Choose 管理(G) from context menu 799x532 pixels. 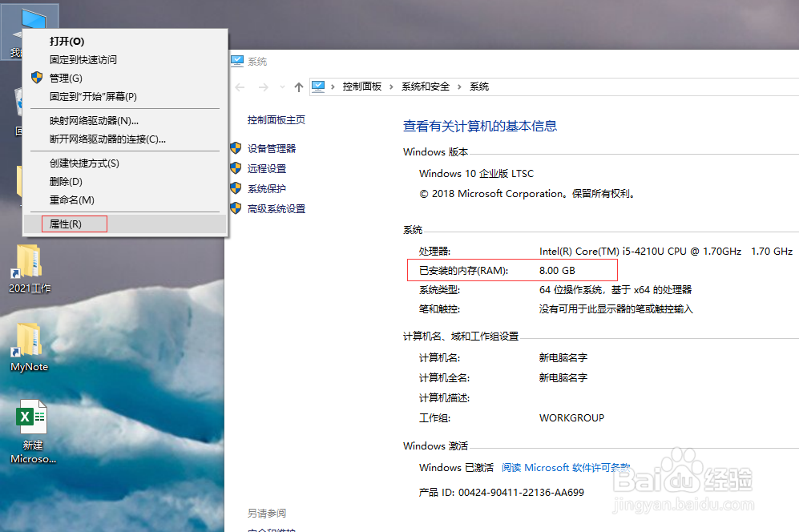coord(125,78)
